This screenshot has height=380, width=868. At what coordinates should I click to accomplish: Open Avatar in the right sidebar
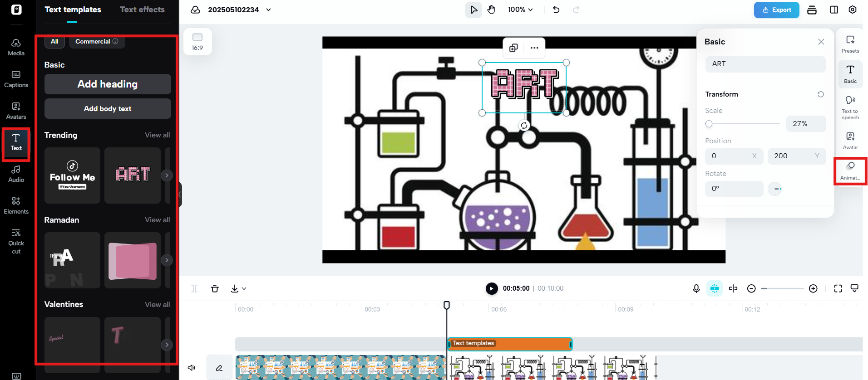(850, 141)
